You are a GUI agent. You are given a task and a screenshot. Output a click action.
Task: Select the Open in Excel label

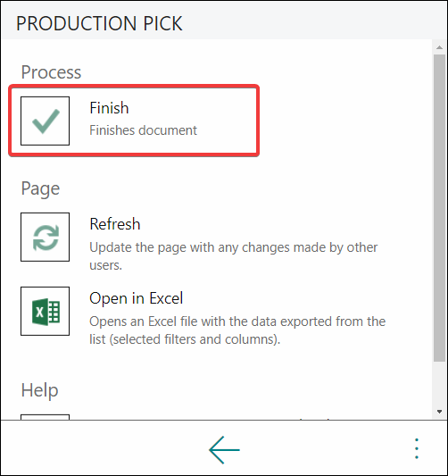(x=137, y=298)
